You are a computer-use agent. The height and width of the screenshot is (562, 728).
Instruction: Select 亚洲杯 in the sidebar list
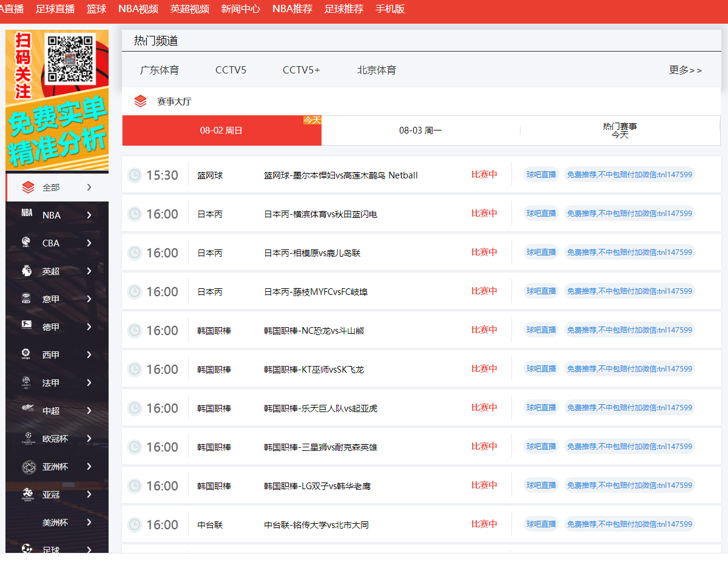coord(55,467)
